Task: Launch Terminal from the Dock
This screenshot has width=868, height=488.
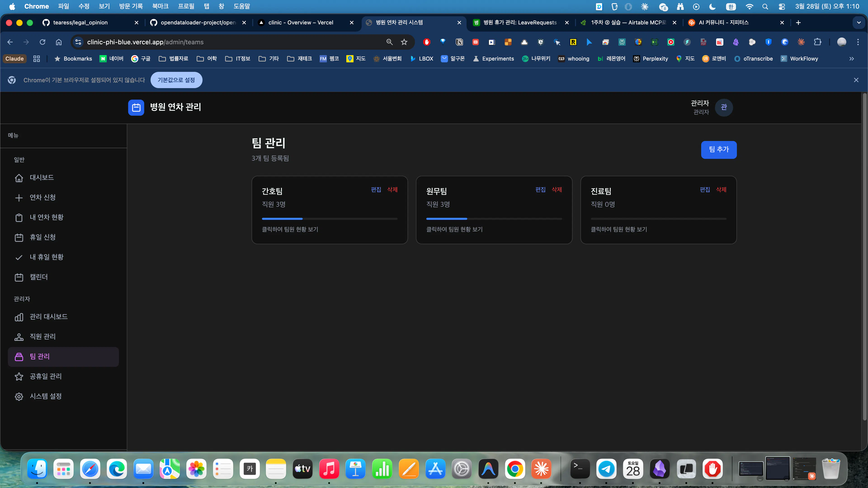Action: 580,469
